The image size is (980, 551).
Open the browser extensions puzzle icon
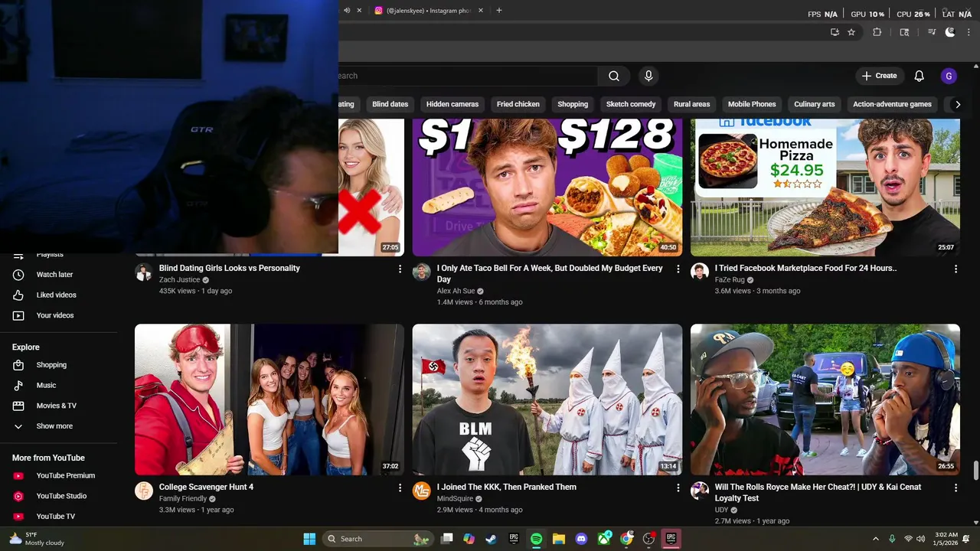pyautogui.click(x=877, y=32)
